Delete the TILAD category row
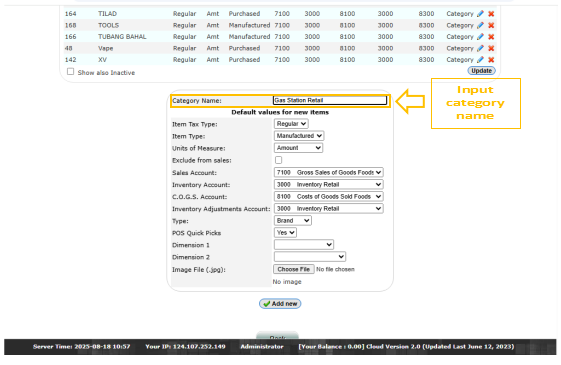Image resolution: width=561 pixels, height=365 pixels. [491, 14]
